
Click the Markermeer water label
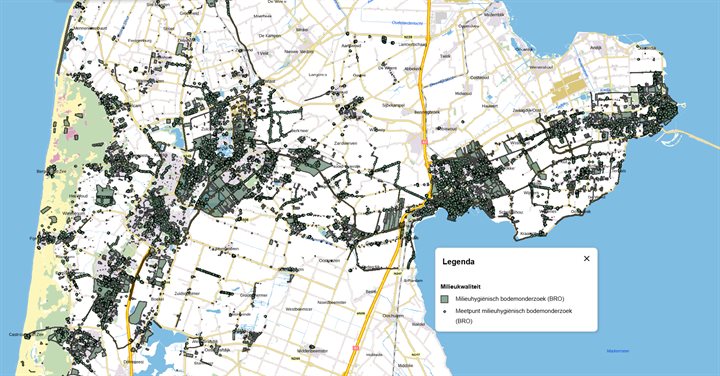618,351
